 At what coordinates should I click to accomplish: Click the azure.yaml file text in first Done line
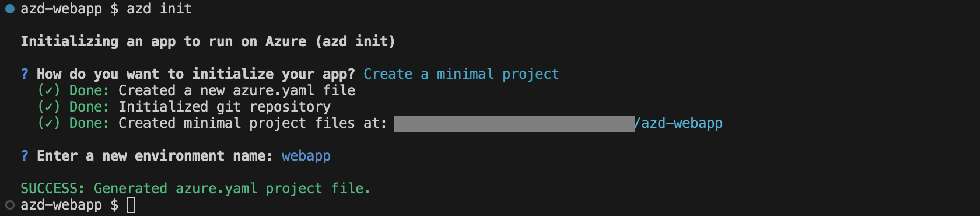(x=294, y=90)
